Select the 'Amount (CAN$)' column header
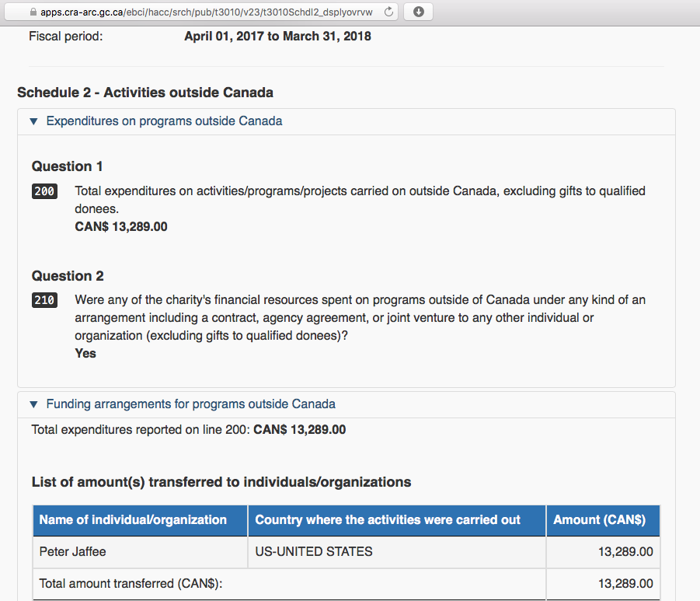 tap(600, 520)
